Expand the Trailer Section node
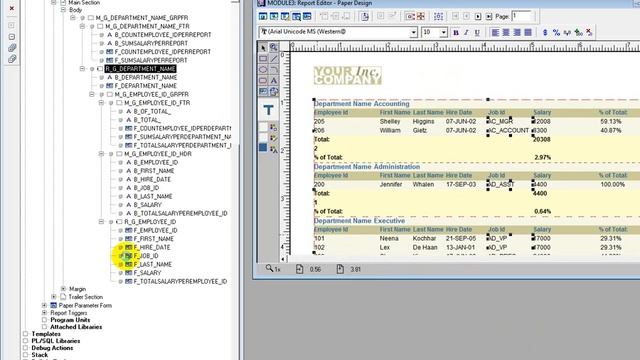 tap(54, 297)
